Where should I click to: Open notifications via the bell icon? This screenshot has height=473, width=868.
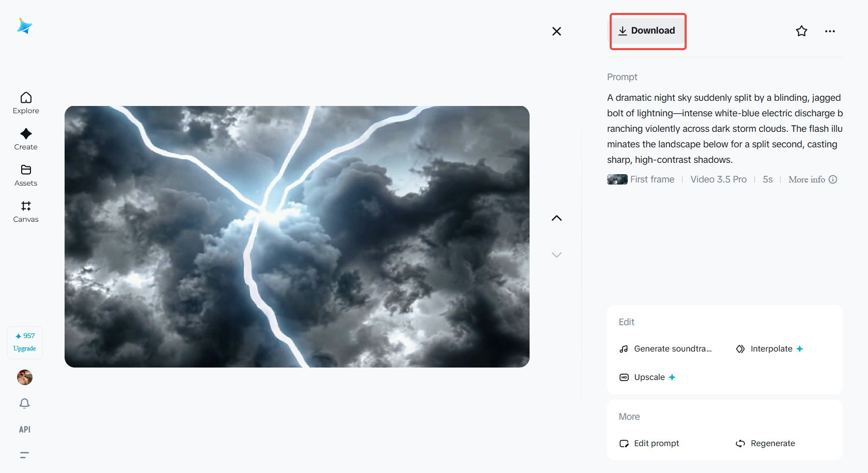[24, 403]
